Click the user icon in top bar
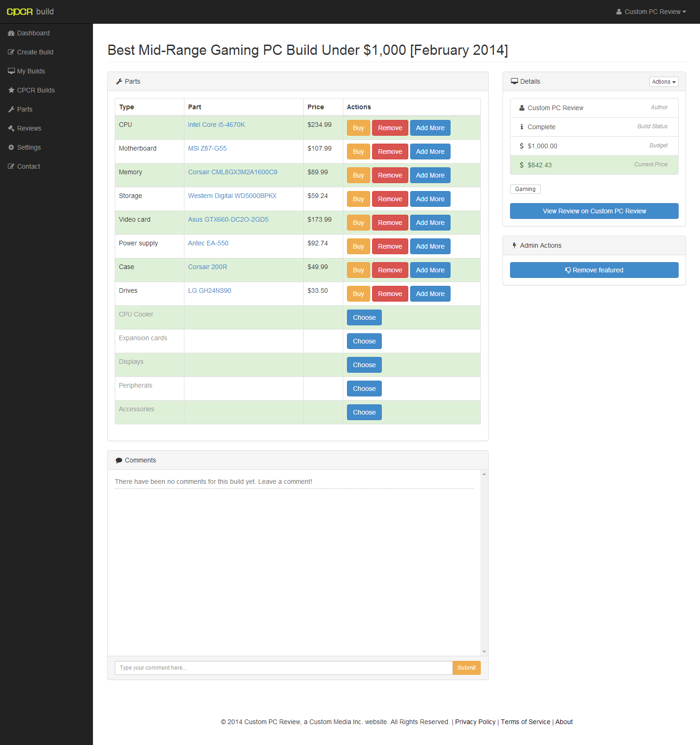Image resolution: width=700 pixels, height=745 pixels. 619,12
